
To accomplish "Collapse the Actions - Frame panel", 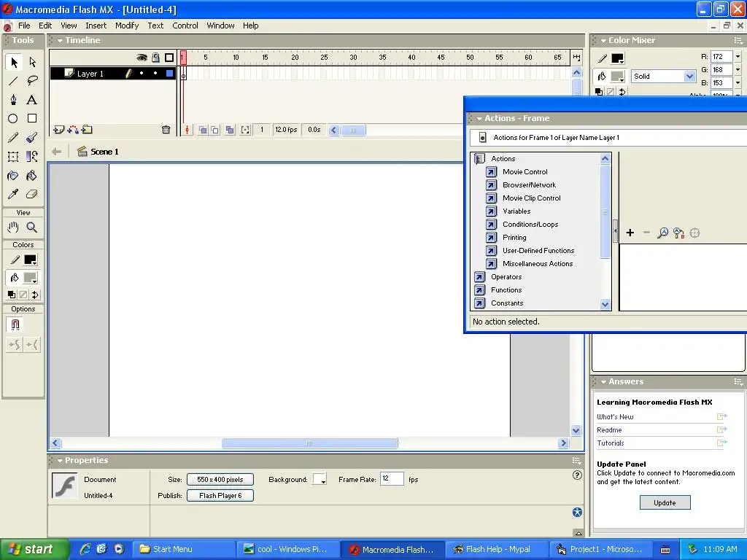I will point(479,119).
